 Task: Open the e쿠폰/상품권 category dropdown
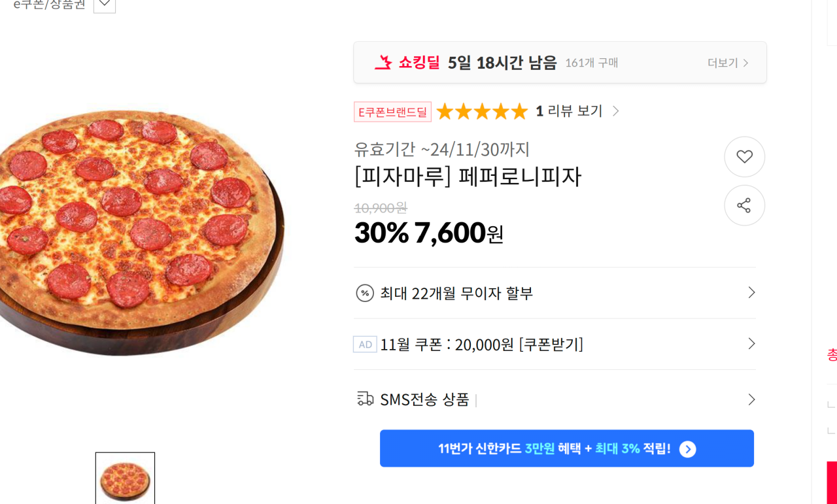(105, 4)
